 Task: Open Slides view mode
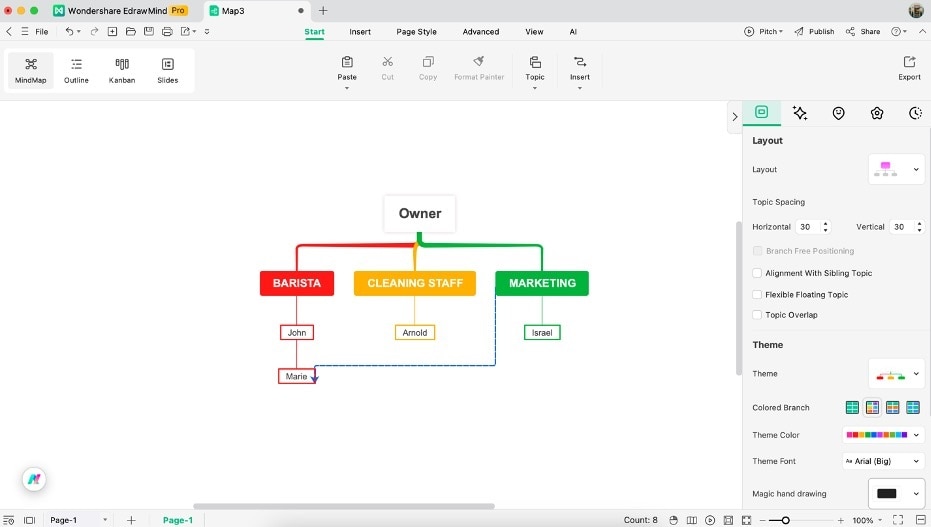click(x=167, y=70)
